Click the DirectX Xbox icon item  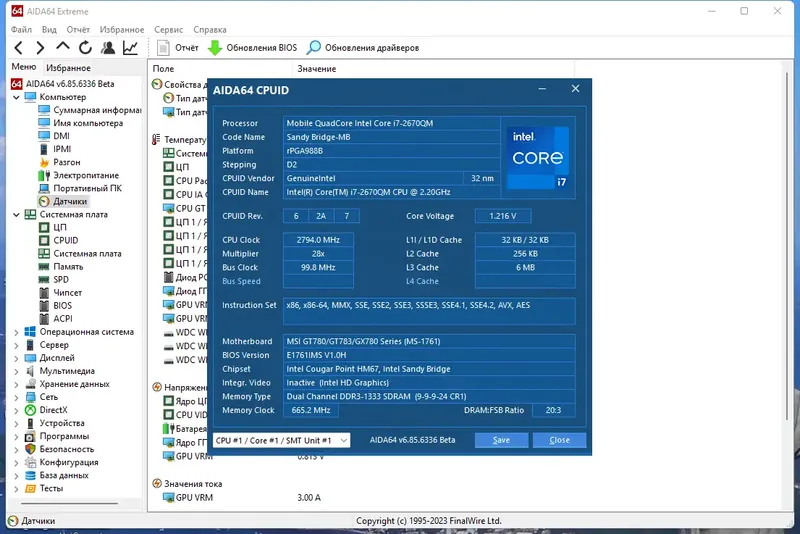46,410
